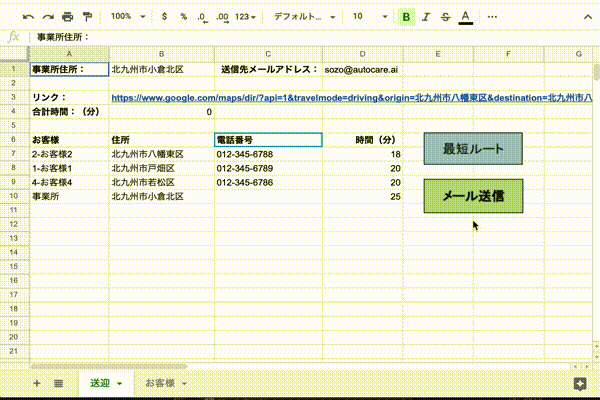Apply percent format to cell
600x400 pixels.
[184, 17]
